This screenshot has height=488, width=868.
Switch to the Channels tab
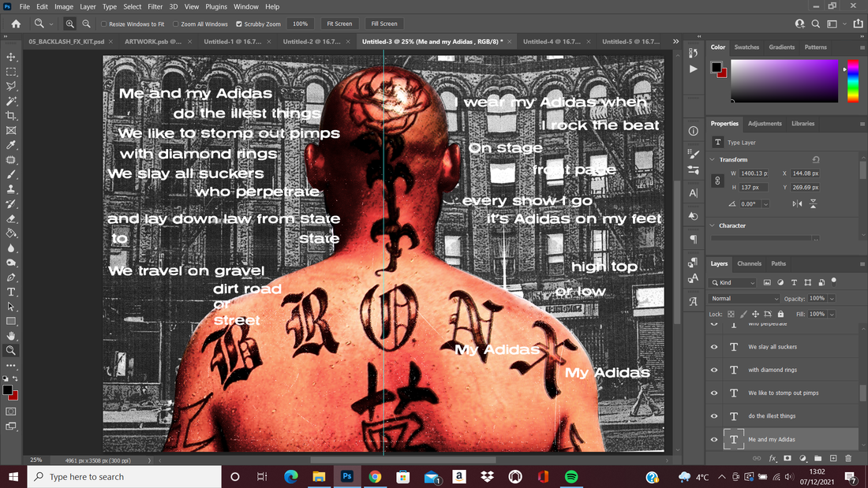coord(749,264)
